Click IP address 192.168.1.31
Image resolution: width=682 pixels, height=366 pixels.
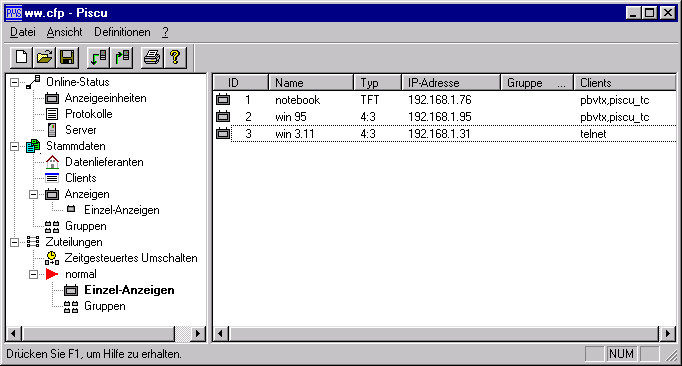[x=439, y=134]
